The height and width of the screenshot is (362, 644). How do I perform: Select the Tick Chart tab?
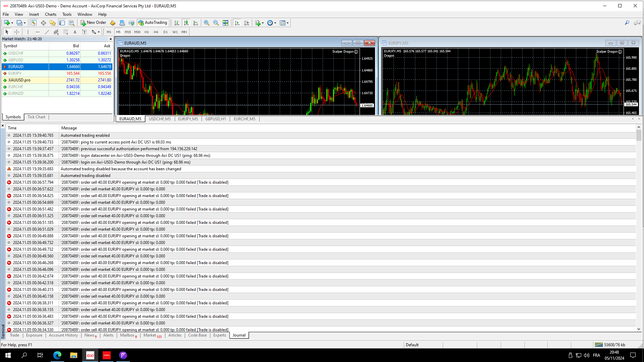(x=36, y=117)
